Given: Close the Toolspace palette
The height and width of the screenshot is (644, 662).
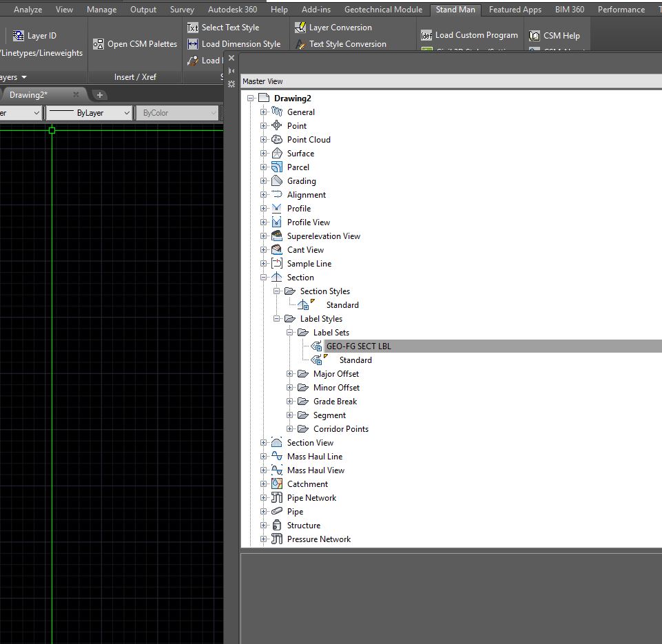Looking at the screenshot, I should tap(231, 58).
